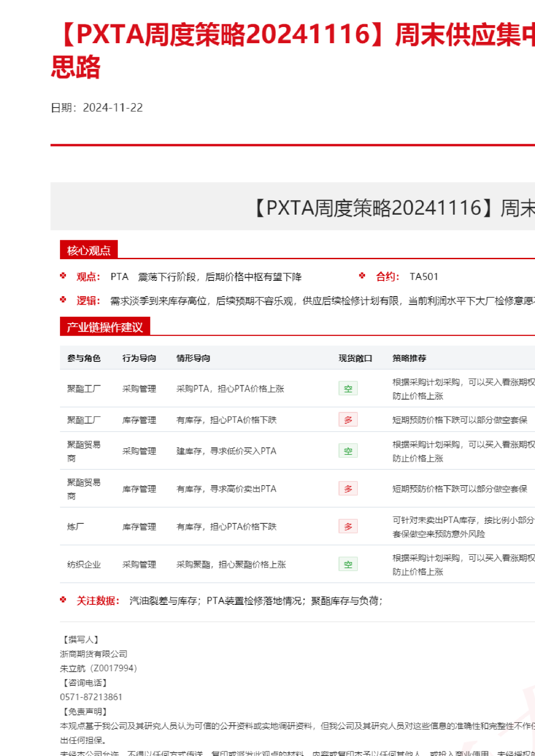Click the 现货敞口 column header
This screenshot has width=535, height=756.
point(355,358)
